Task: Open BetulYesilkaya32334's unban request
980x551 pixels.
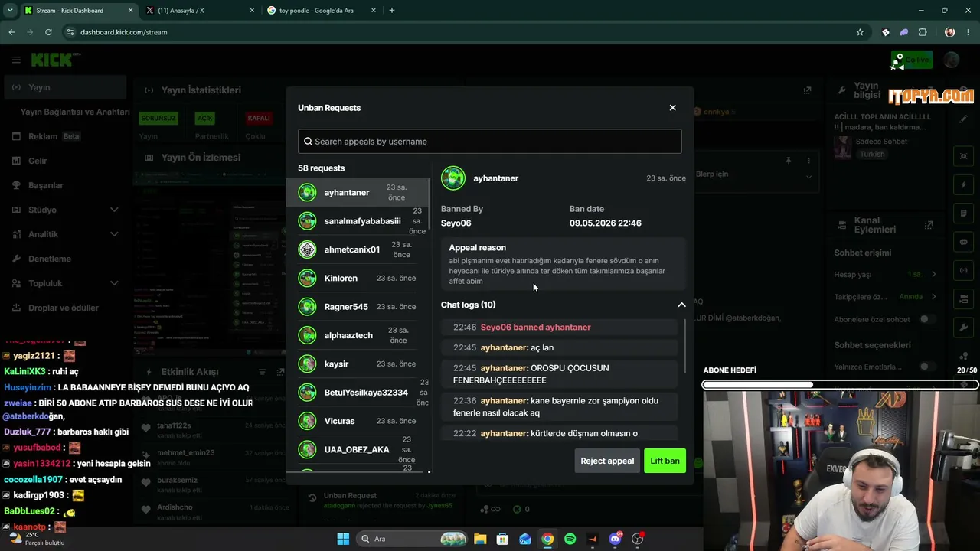Action: coord(358,393)
